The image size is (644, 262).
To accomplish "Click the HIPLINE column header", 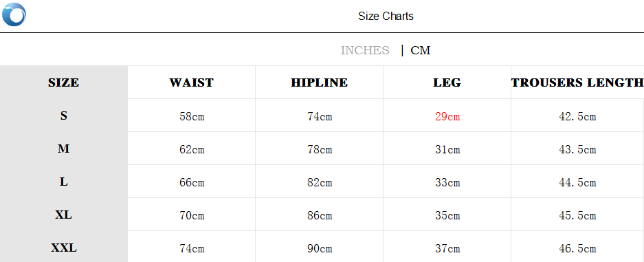I will 319,83.
